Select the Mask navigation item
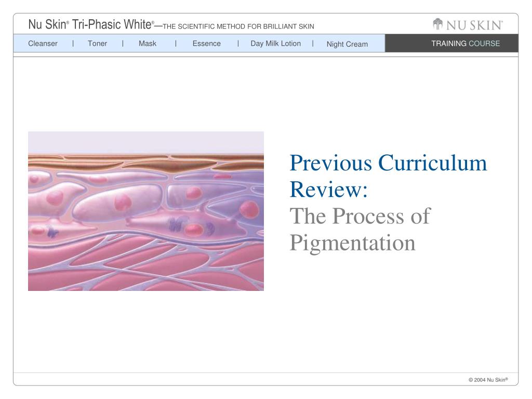The width and height of the screenshot is (532, 399). point(148,44)
